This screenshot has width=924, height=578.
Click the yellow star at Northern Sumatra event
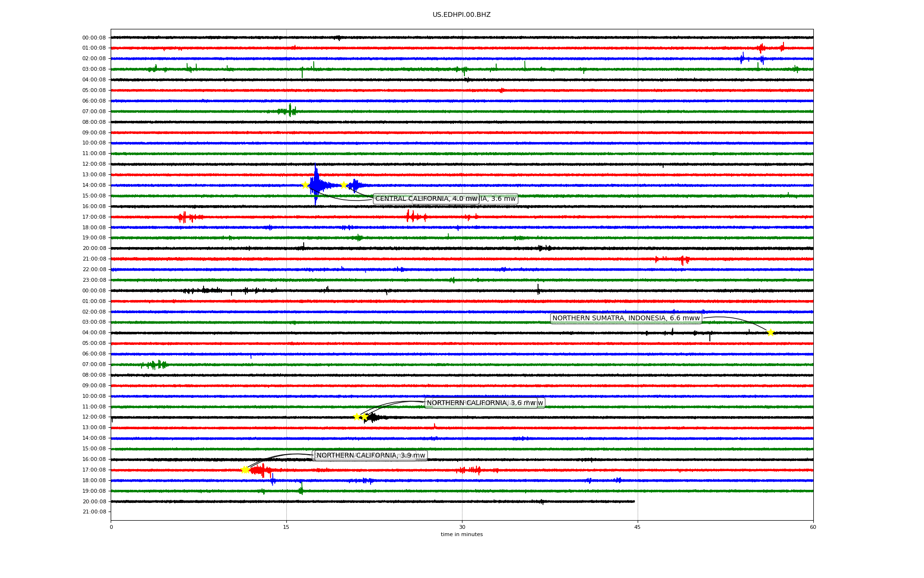[x=770, y=332]
